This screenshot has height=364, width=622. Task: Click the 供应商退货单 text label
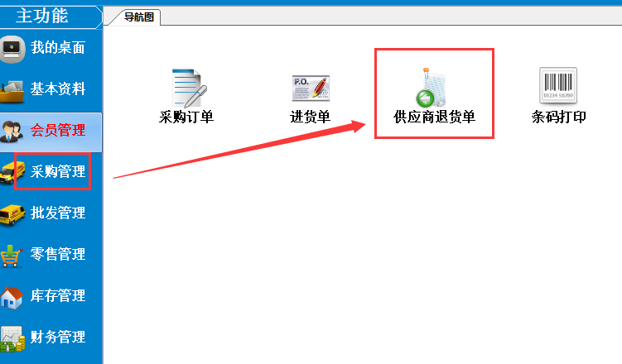coord(434,117)
